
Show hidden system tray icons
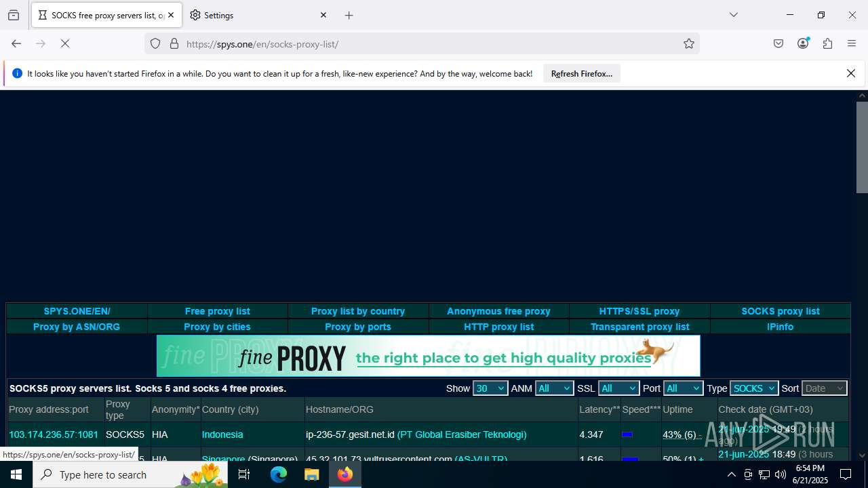point(731,474)
